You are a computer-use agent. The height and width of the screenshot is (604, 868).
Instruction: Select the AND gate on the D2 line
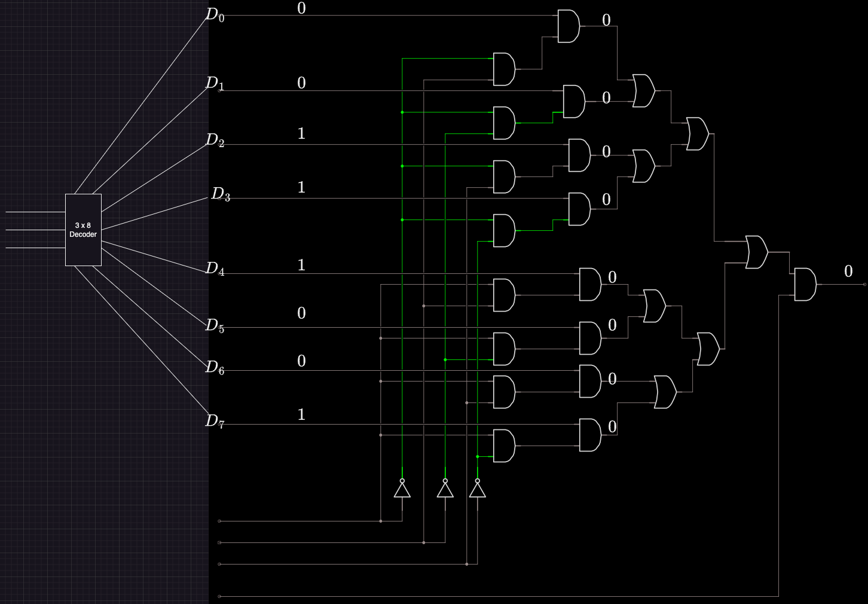pos(579,155)
